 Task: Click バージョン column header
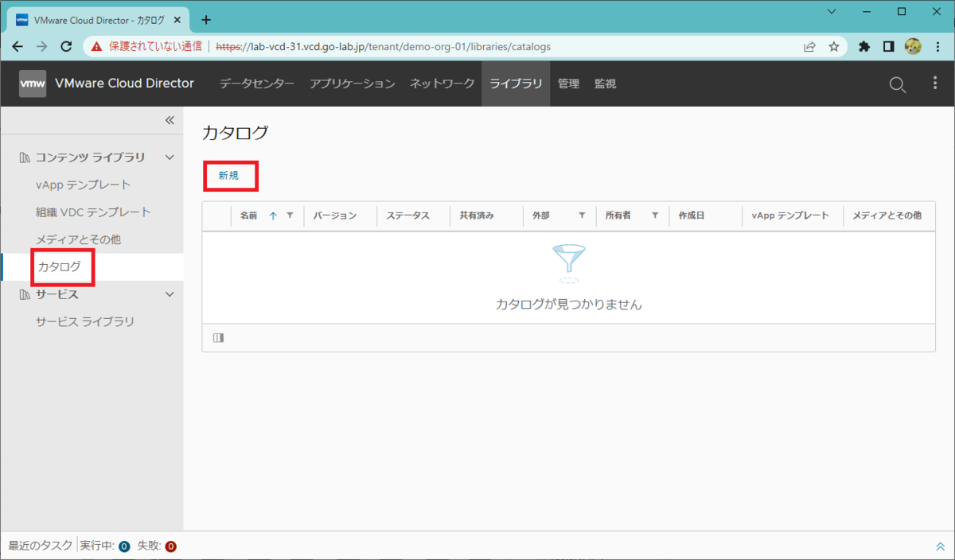[x=335, y=216]
